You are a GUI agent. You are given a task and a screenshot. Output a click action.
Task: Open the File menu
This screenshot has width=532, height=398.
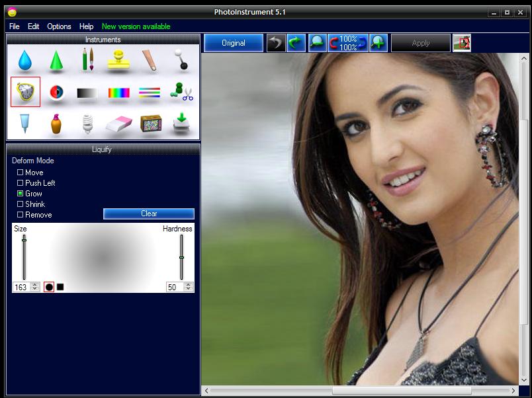tap(15, 26)
